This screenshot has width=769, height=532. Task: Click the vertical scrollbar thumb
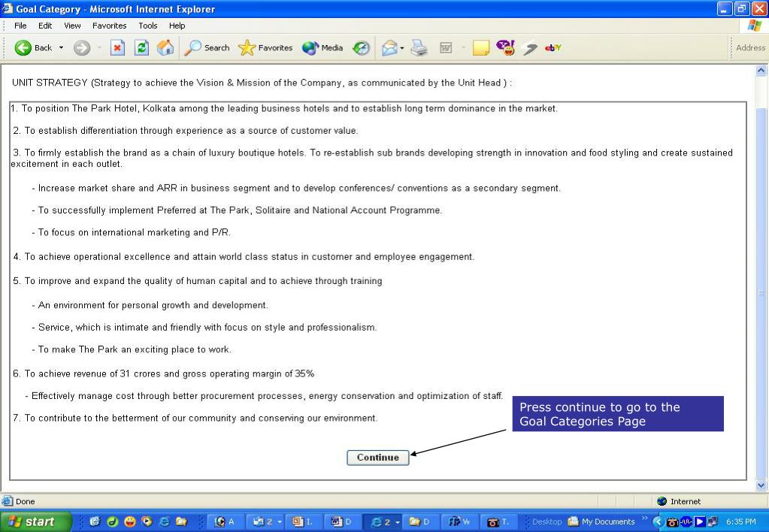[761, 293]
